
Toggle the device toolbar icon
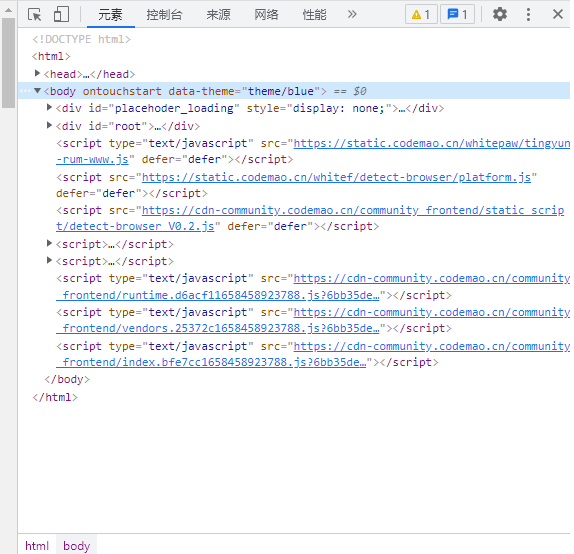click(61, 15)
